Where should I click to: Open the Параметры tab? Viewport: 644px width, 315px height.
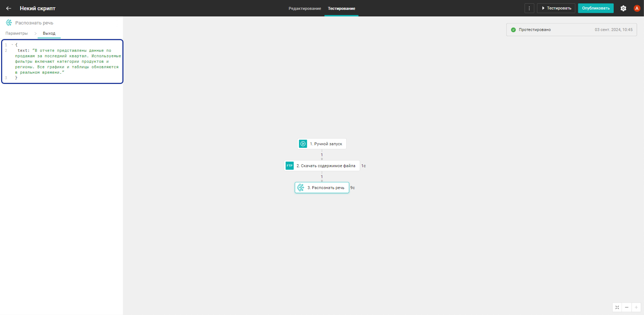pos(16,33)
